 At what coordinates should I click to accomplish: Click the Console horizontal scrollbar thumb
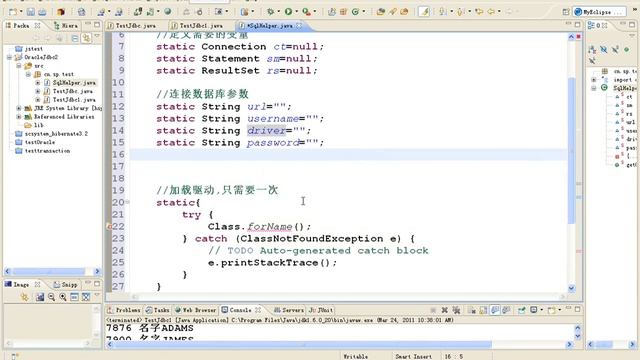(302, 344)
